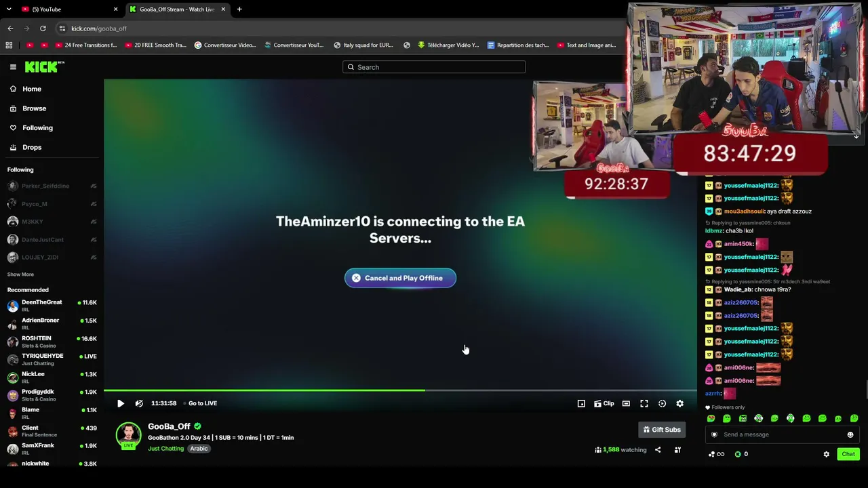This screenshot has height=488, width=868.
Task: Expand followed channels with Show More
Action: pyautogui.click(x=20, y=274)
